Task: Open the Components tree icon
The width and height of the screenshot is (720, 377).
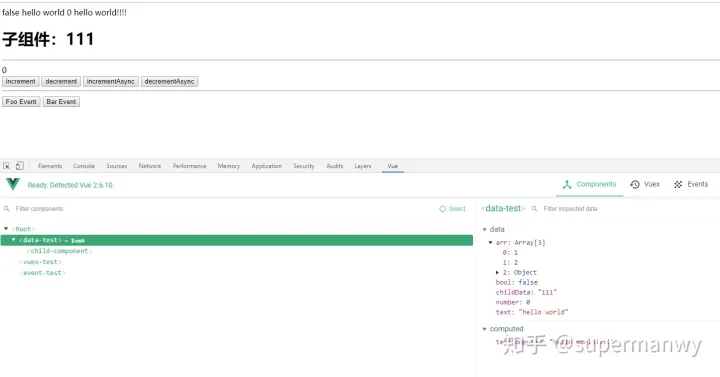Action: point(567,185)
